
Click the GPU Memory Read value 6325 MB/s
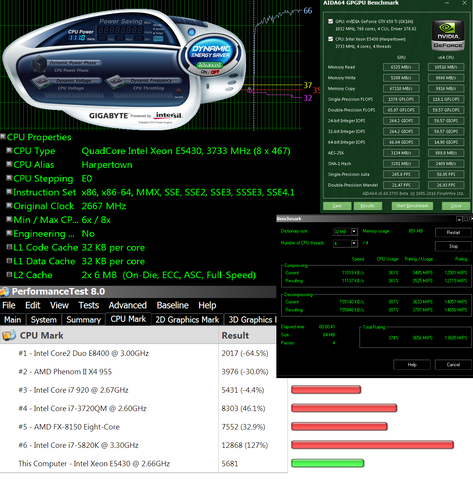click(401, 67)
